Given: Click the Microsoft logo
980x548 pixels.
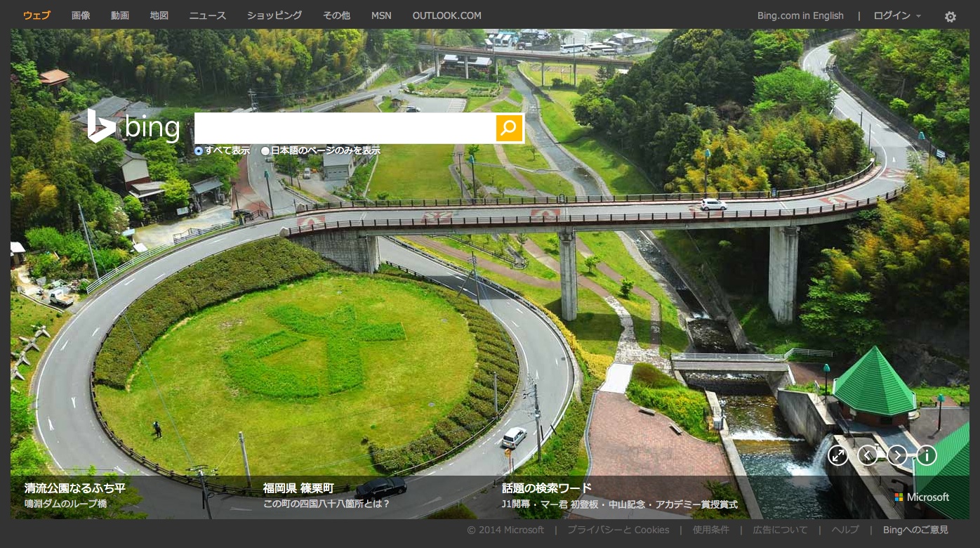Looking at the screenshot, I should [922, 497].
